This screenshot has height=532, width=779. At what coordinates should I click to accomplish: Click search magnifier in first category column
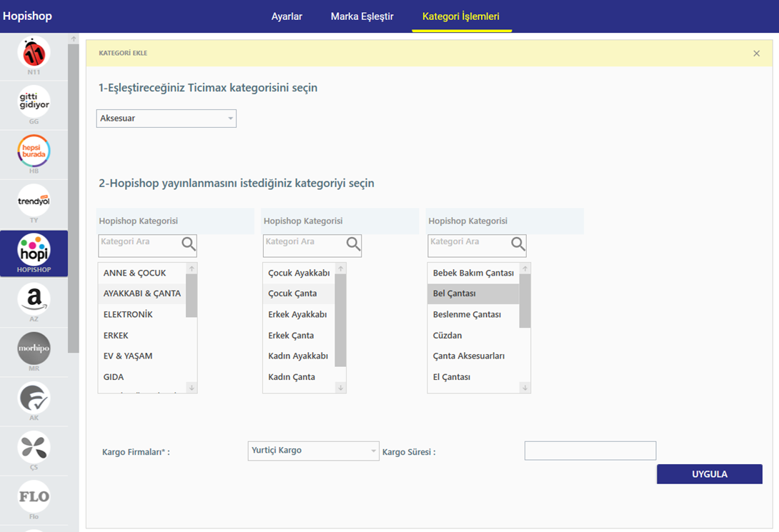[x=188, y=244]
